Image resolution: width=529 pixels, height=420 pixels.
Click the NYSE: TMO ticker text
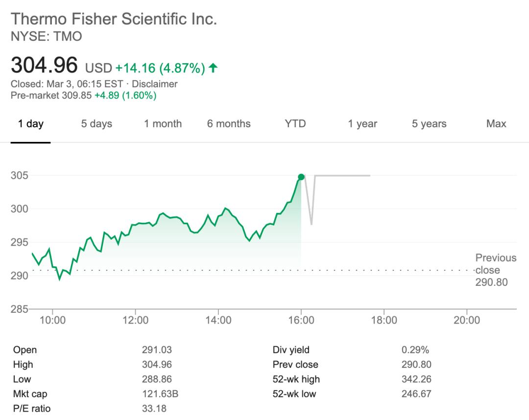click(x=47, y=36)
